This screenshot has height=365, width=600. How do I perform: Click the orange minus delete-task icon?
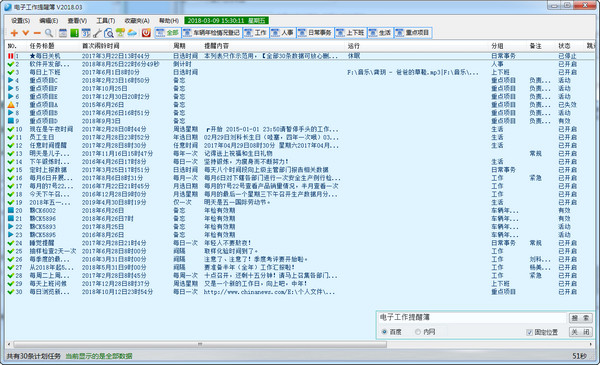(37, 33)
